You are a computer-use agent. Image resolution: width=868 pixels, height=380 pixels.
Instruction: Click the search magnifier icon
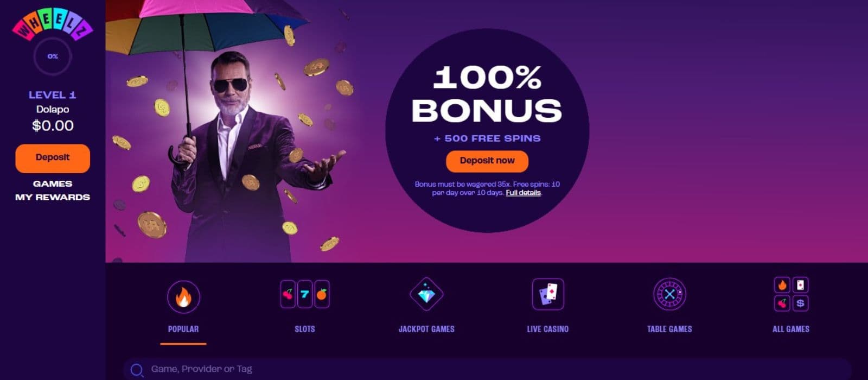[137, 370]
